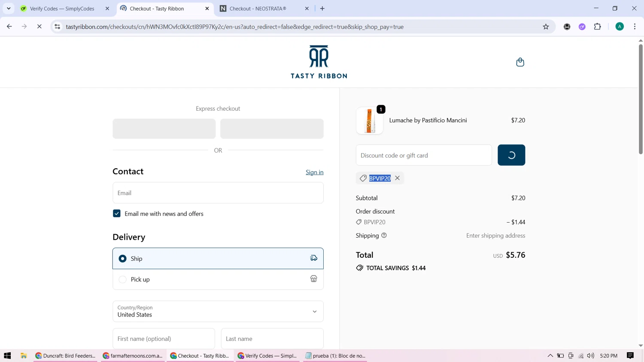
Task: Click the Tasty Ribbon logo
Action: coord(319,62)
